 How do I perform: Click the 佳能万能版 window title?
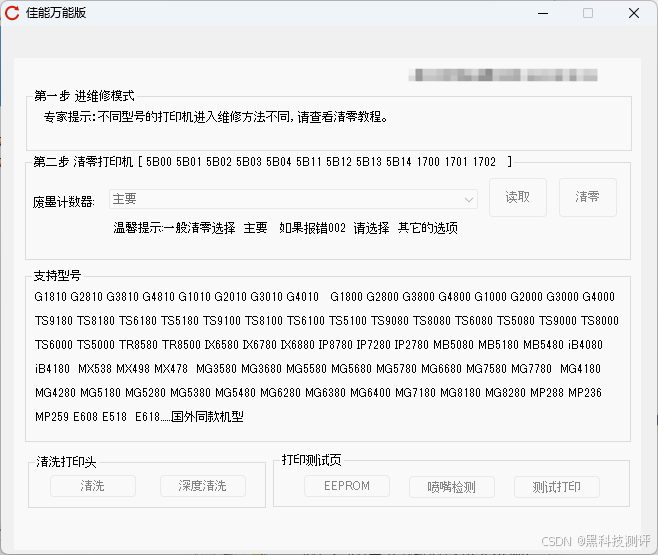tap(56, 13)
